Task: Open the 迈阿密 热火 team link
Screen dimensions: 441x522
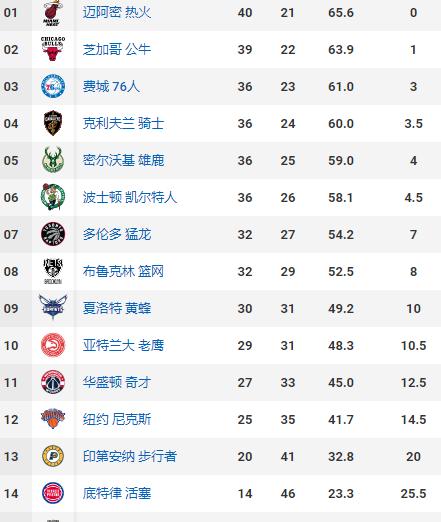Action: pyautogui.click(x=117, y=13)
